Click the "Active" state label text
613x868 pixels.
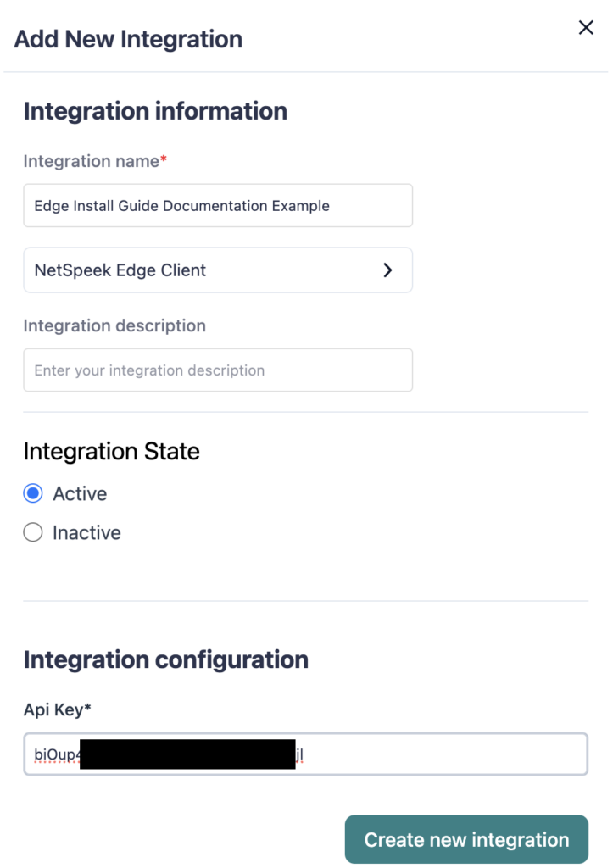[x=80, y=493]
